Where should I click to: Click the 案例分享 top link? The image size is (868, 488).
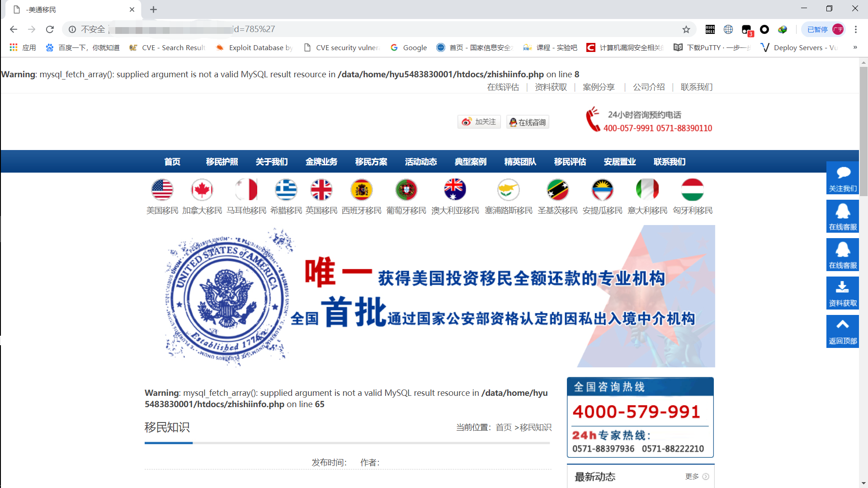(x=599, y=87)
